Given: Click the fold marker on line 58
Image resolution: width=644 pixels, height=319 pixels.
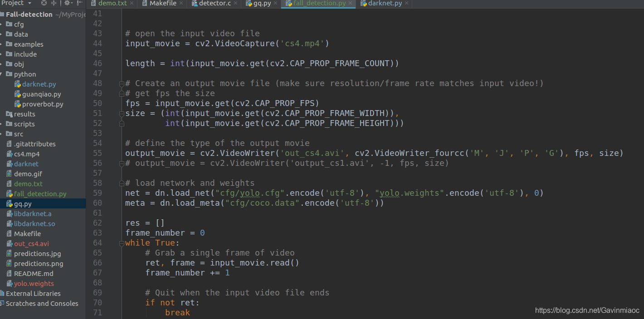Looking at the screenshot, I should pos(122,183).
